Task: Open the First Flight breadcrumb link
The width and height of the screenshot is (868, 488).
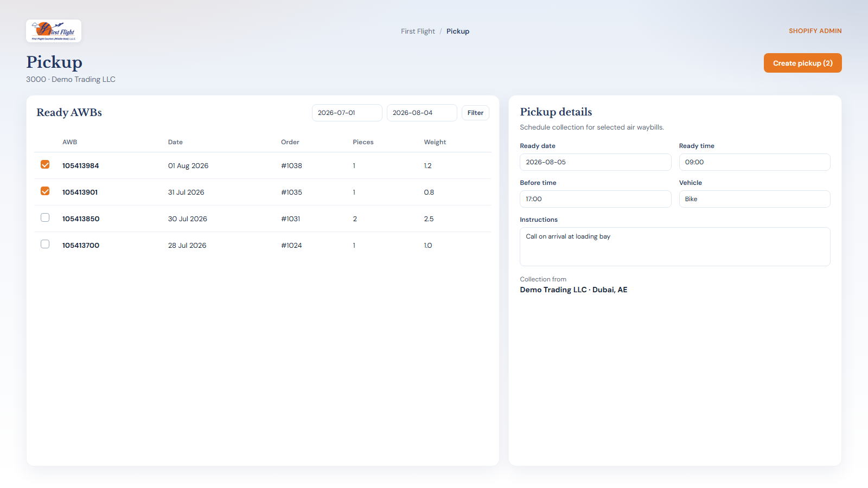Action: click(418, 31)
